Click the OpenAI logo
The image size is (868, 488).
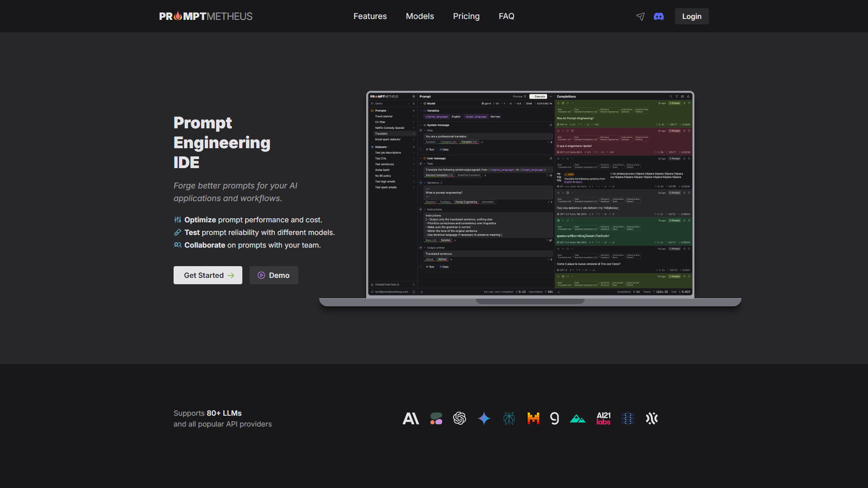click(x=460, y=418)
